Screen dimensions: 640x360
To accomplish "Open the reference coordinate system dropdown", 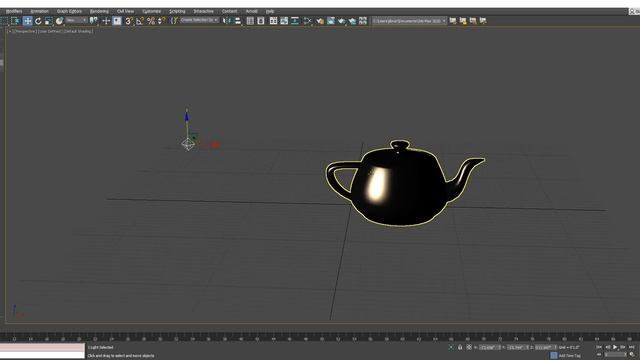I will click(76, 20).
